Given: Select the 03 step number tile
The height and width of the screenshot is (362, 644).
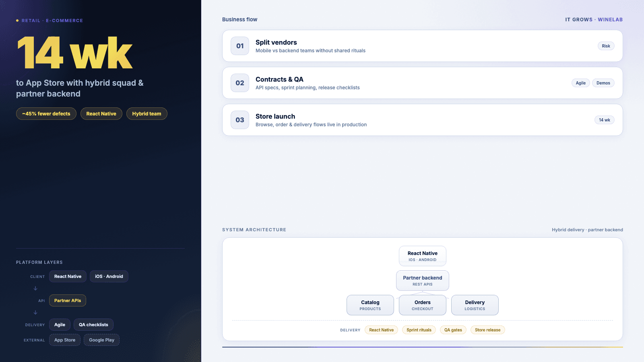Looking at the screenshot, I should pos(240,120).
